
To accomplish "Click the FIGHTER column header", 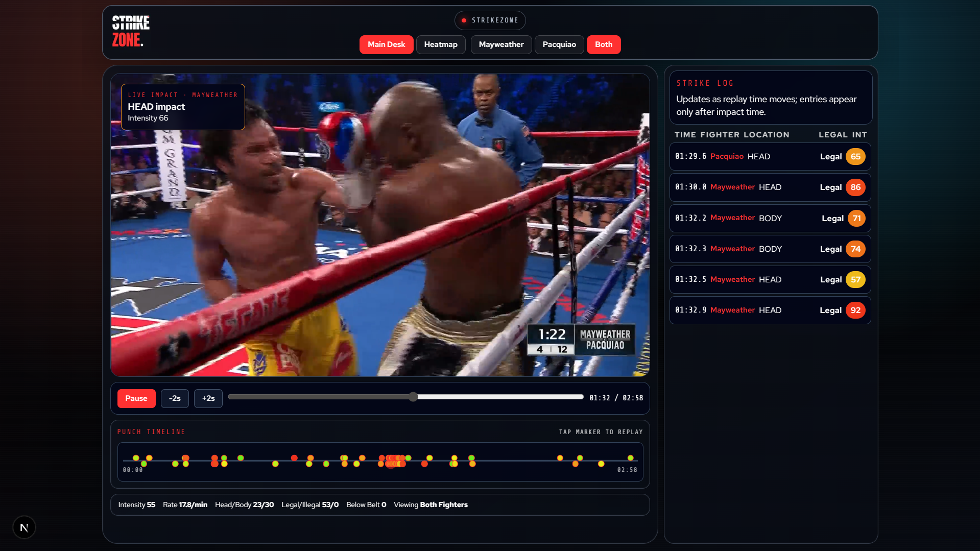I will (x=720, y=135).
